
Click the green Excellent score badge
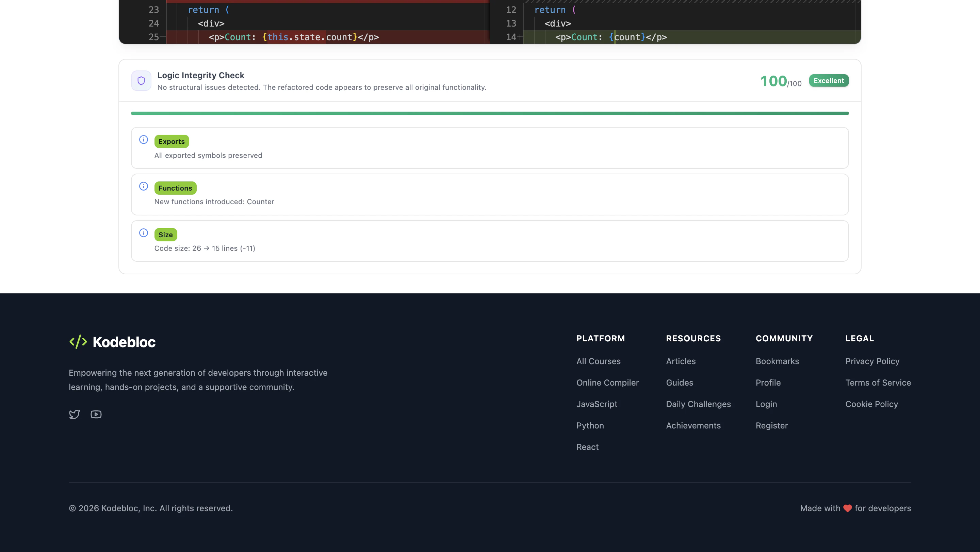coord(829,81)
